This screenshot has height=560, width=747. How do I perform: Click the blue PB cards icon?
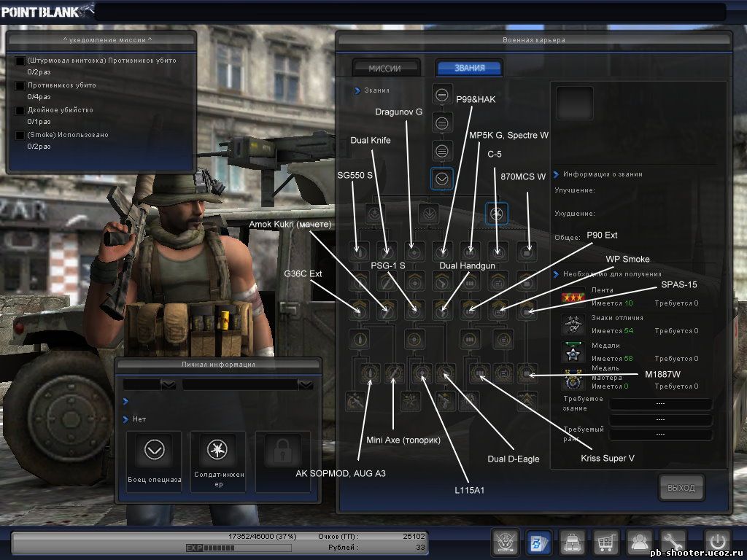point(538,542)
